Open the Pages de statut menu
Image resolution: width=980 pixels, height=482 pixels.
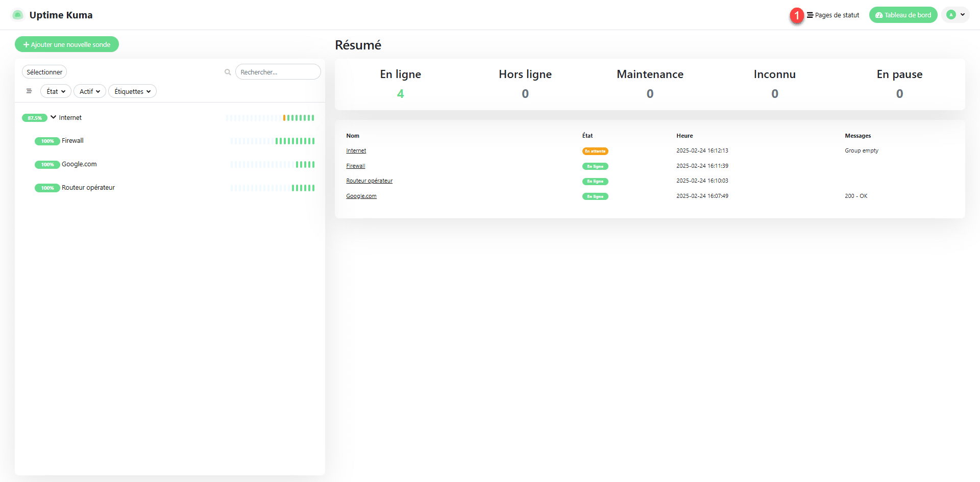pos(833,15)
